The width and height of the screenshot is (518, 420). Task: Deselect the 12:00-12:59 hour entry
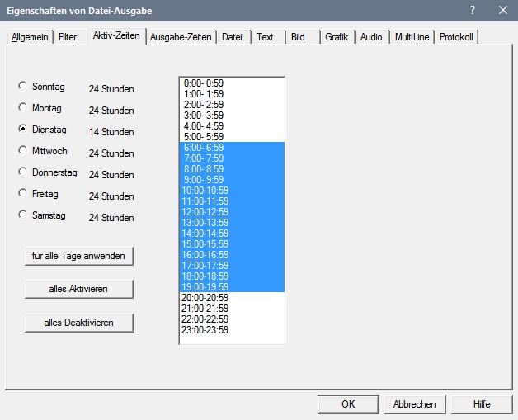(205, 212)
